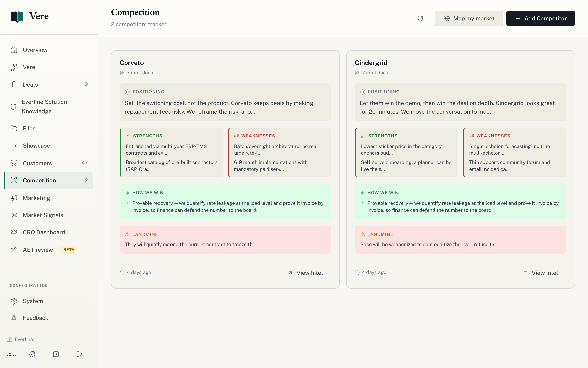Click the crown icon for CRO Dashboard

pyautogui.click(x=14, y=232)
